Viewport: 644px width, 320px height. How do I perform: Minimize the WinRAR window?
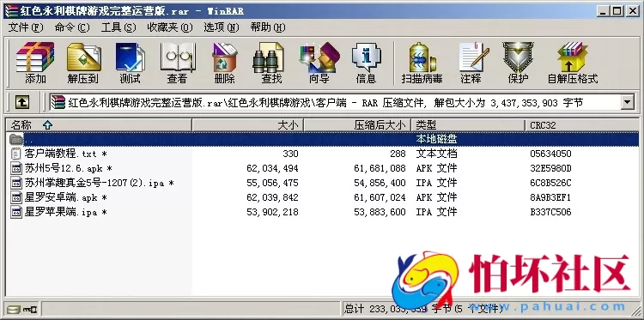pos(603,11)
